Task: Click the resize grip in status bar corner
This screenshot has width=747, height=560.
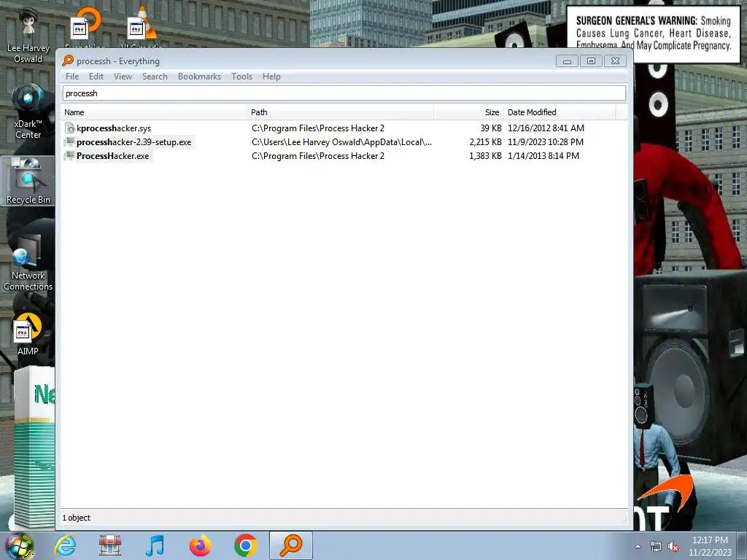Action: click(x=624, y=521)
